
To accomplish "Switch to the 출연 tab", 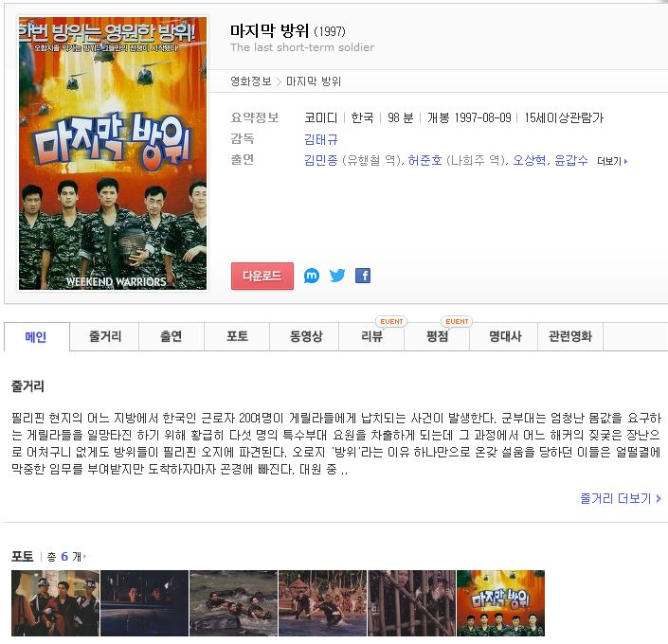I will [172, 336].
